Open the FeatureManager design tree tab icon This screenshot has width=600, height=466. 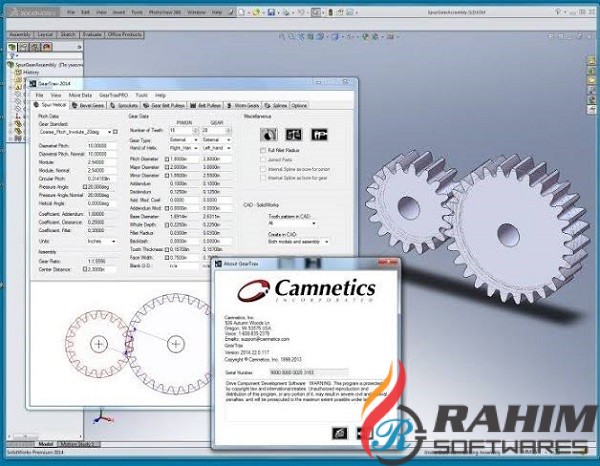[x=13, y=47]
